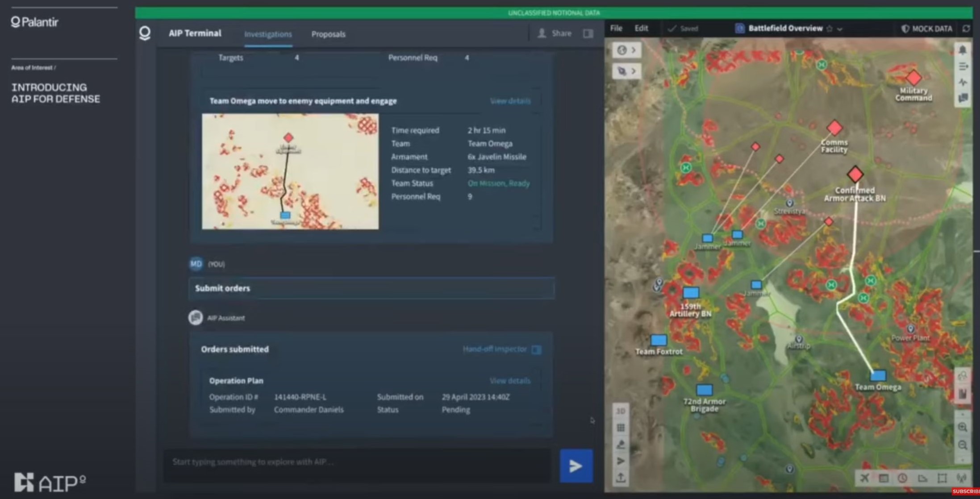Open the File menu
Viewport: 980px width, 499px height.
point(616,28)
